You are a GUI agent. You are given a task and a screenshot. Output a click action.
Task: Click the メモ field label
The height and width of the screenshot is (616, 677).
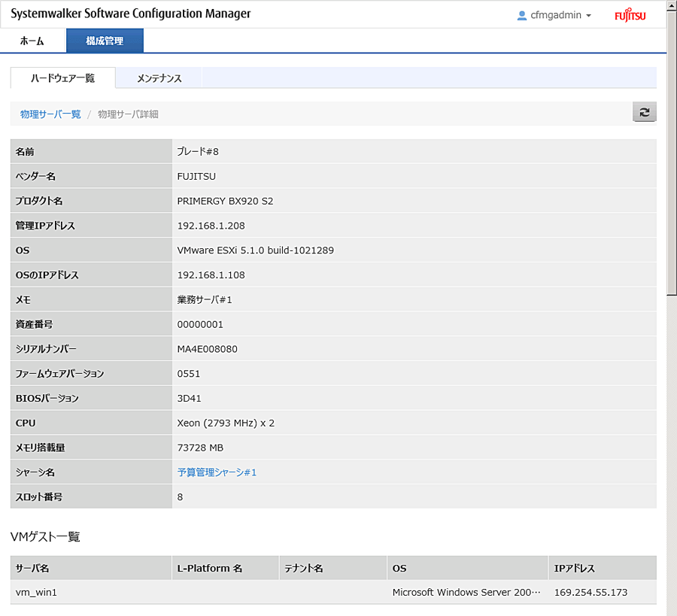[x=23, y=299]
